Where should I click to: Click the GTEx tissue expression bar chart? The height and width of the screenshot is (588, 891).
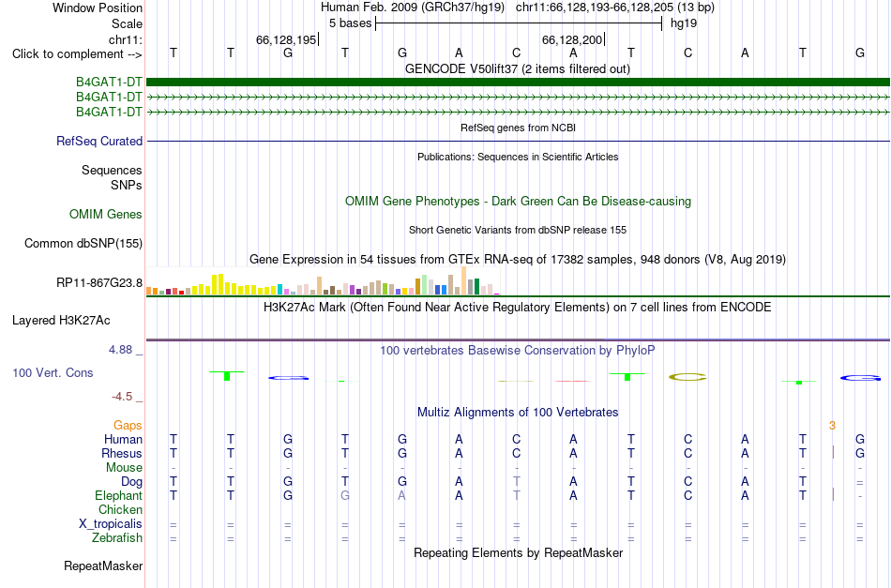pos(323,280)
